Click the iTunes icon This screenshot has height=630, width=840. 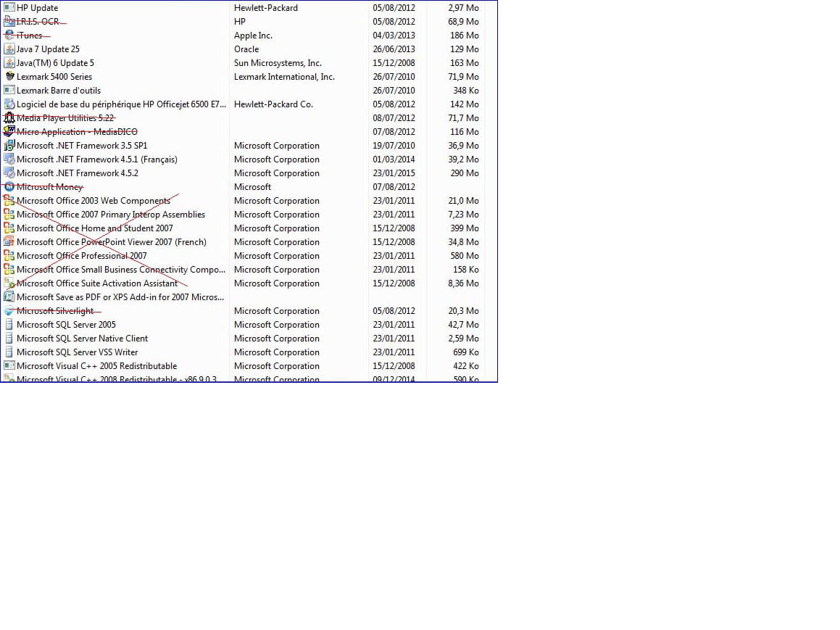pos(9,36)
